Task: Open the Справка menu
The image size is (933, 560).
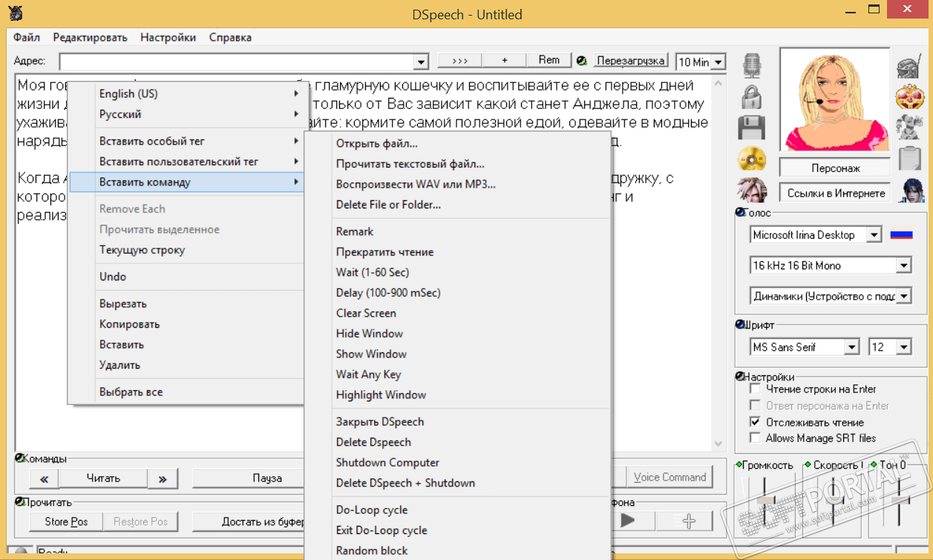Action: point(230,37)
